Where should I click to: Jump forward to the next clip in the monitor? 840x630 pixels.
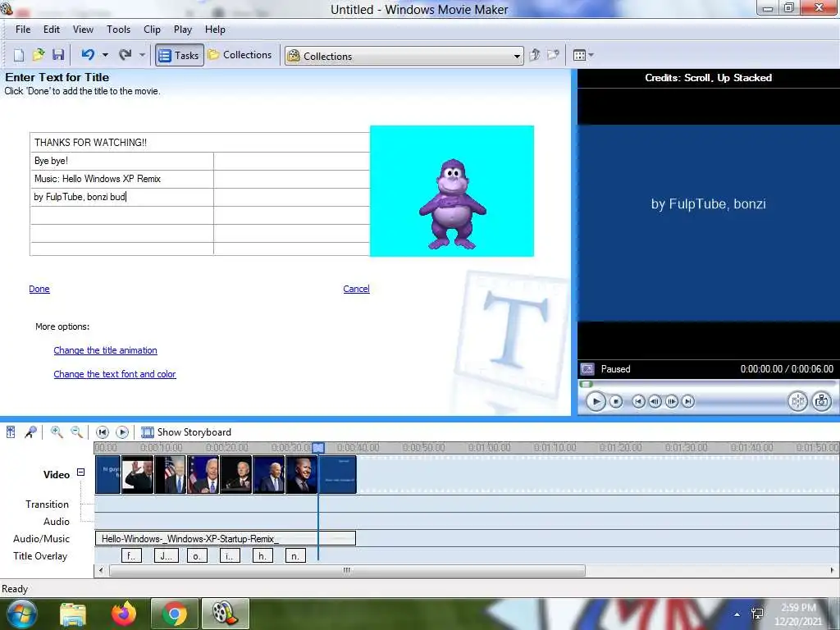click(x=688, y=402)
